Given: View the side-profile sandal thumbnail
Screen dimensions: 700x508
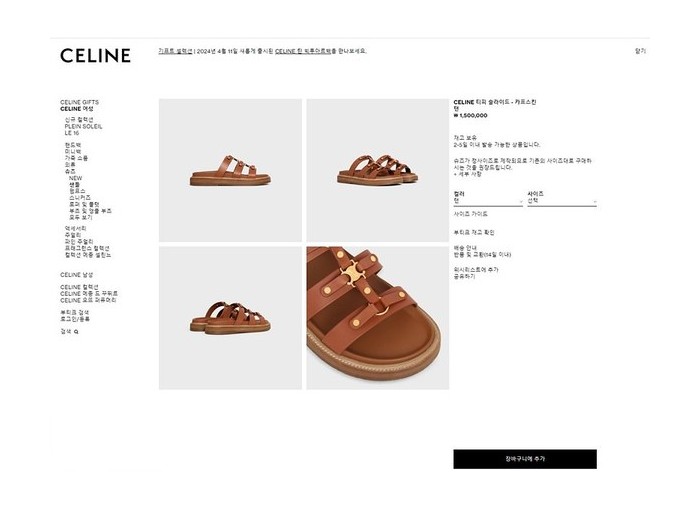Looking at the screenshot, I should pyautogui.click(x=230, y=171).
